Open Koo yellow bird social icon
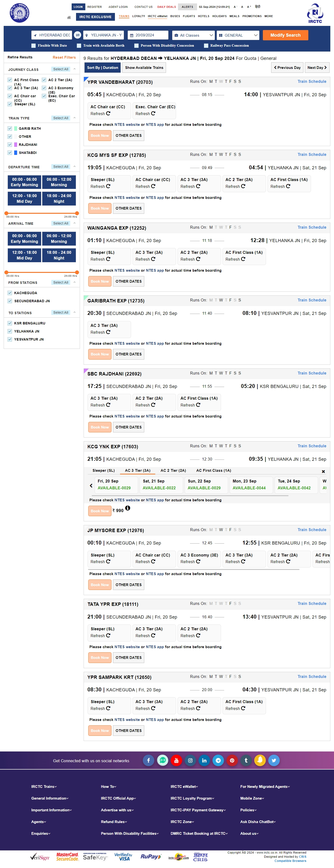Image resolution: width=334 pixels, height=868 pixels. tap(260, 761)
